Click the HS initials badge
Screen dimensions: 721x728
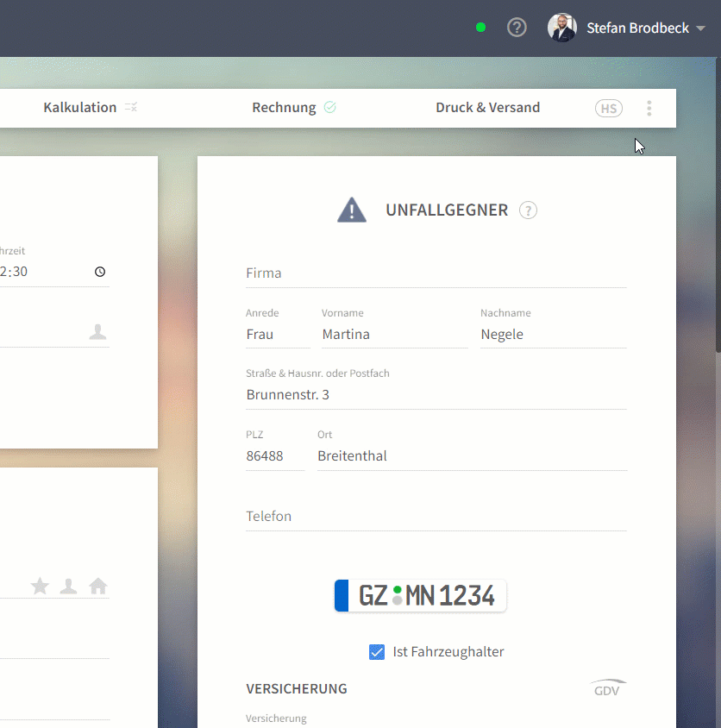(609, 108)
